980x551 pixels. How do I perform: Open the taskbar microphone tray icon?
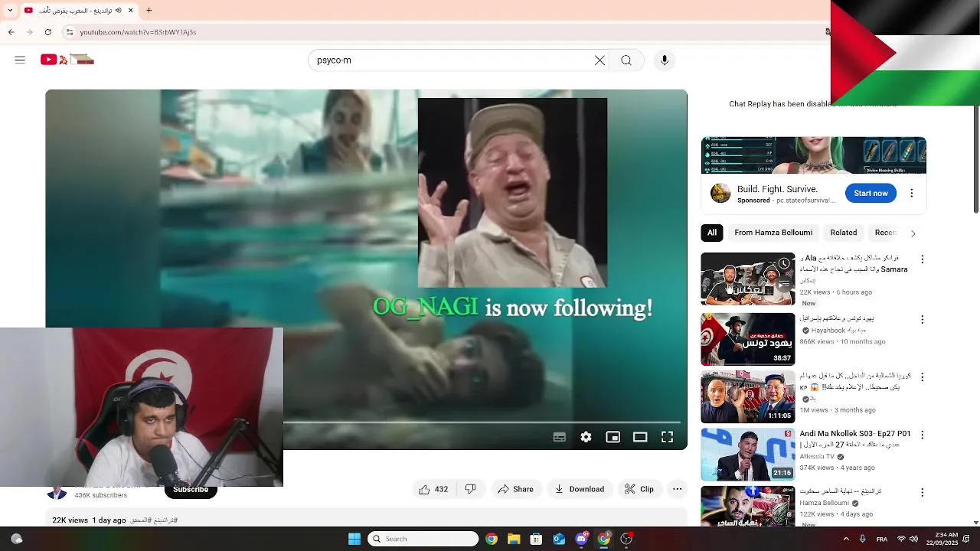click(863, 539)
